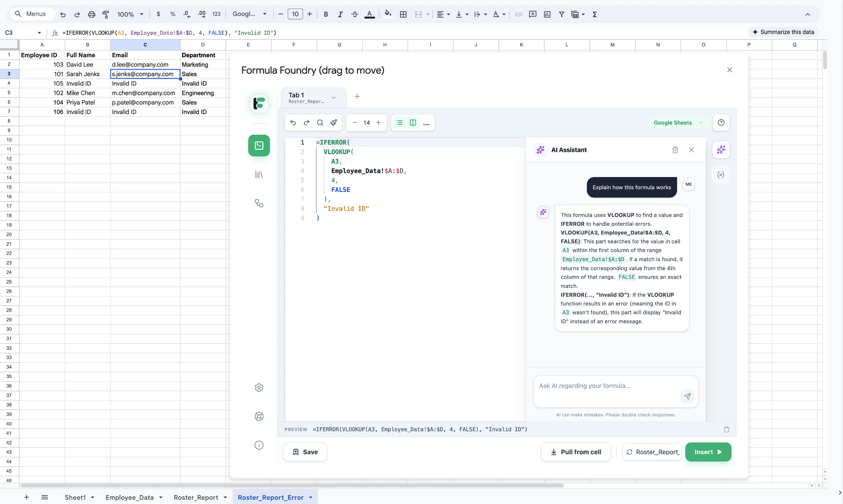Toggle strikethrough formatting in the toolbar

[354, 14]
